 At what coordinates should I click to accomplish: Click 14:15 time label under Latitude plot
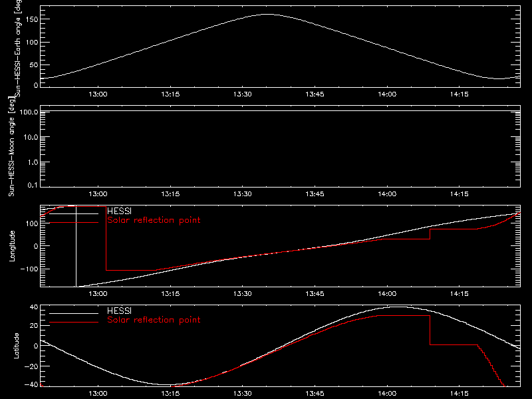pyautogui.click(x=460, y=394)
